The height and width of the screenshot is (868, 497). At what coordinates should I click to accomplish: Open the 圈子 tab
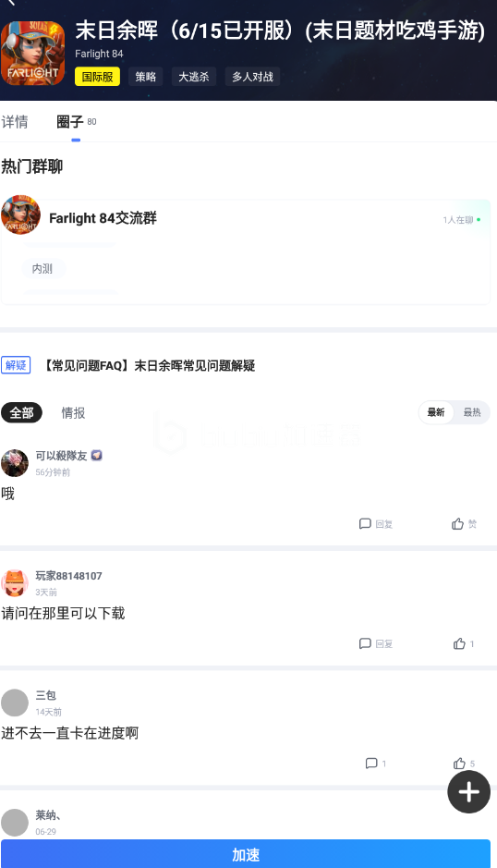point(77,122)
